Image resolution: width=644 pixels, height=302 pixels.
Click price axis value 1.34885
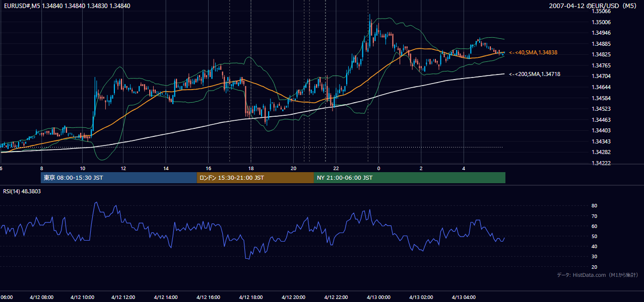click(x=601, y=44)
